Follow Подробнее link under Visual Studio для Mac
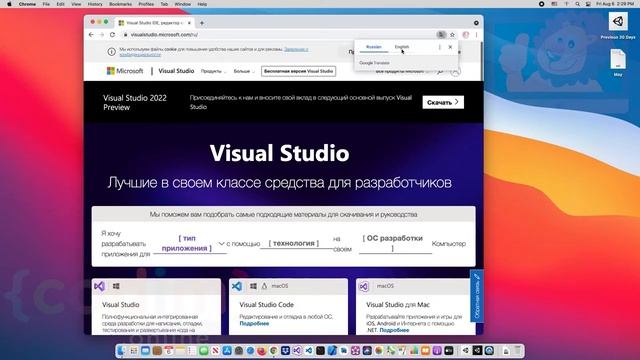Image resolution: width=640 pixels, height=360 pixels. [x=394, y=330]
